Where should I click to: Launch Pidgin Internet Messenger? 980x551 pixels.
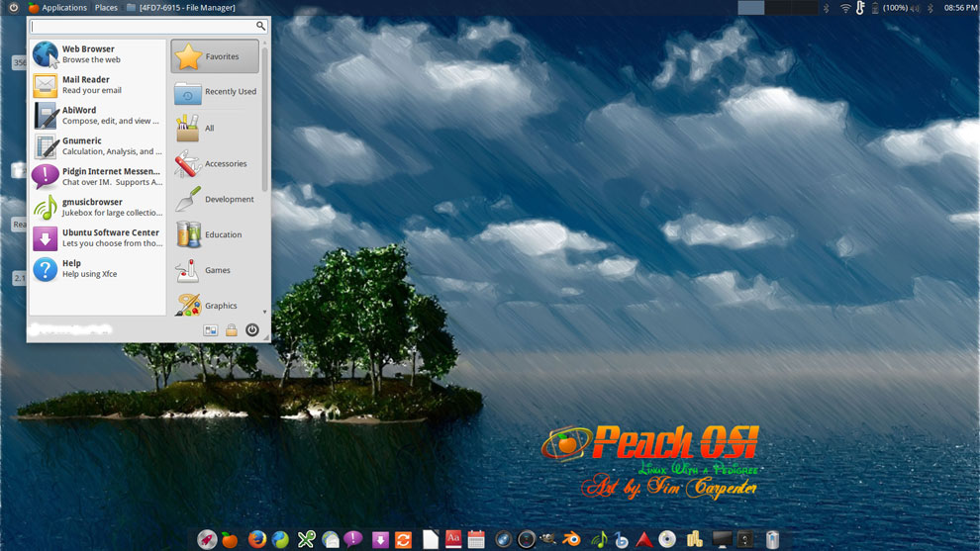[x=97, y=177]
